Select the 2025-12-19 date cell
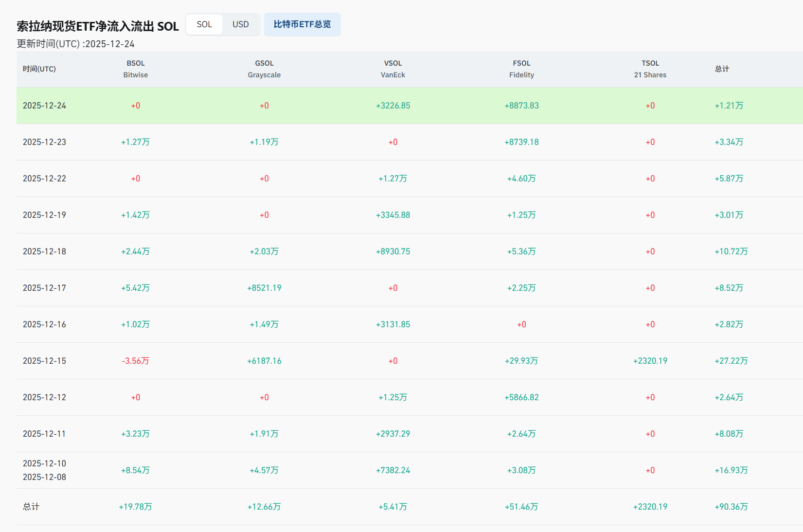Screen dimensions: 803x532 44,215
